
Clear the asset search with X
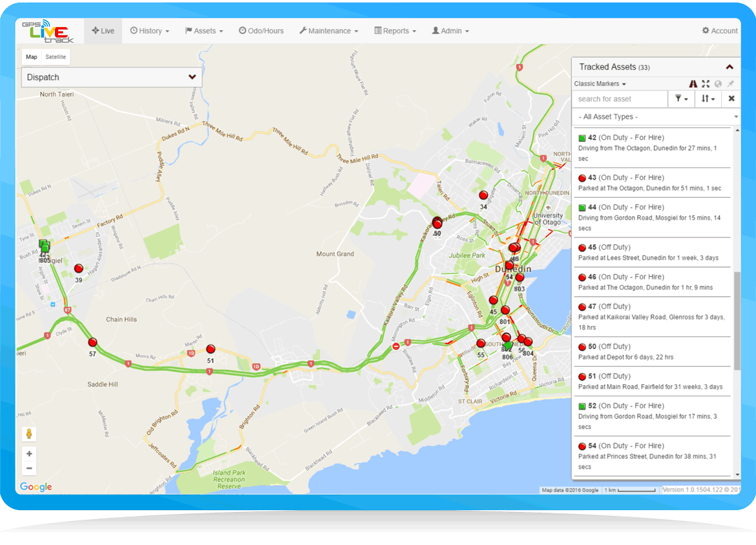point(731,99)
